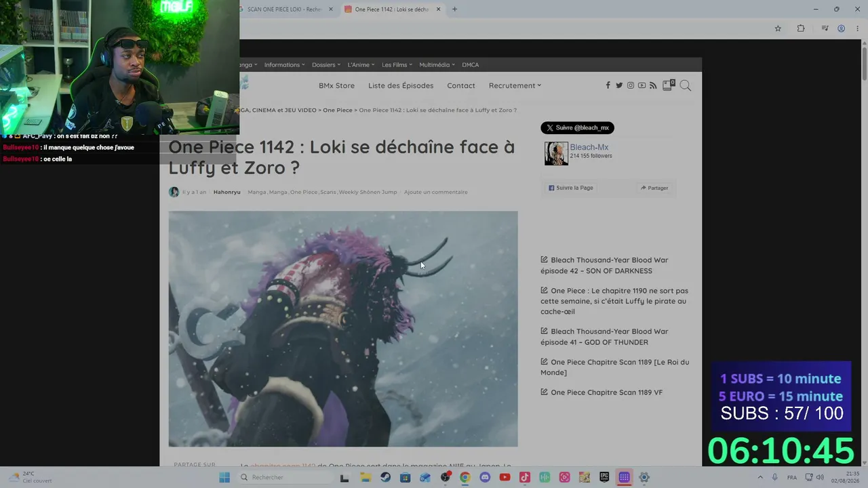Switch to Google Chrome in taskbar

tap(465, 477)
